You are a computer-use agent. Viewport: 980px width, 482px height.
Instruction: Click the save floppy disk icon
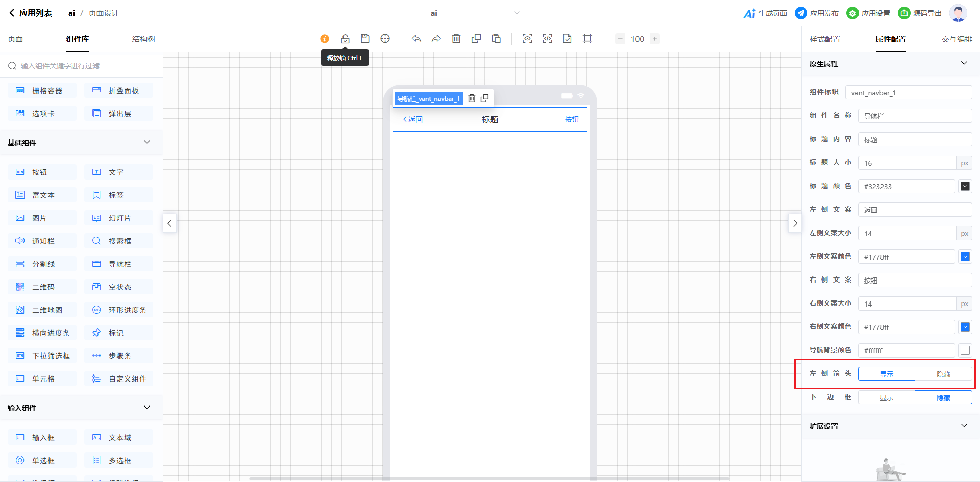pos(365,39)
